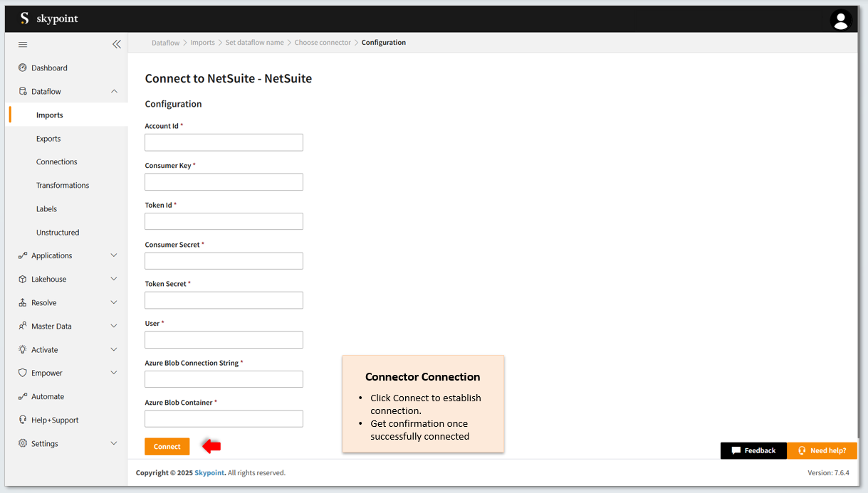The height and width of the screenshot is (493, 868).
Task: Click the hamburger menu icon
Action: (x=23, y=44)
